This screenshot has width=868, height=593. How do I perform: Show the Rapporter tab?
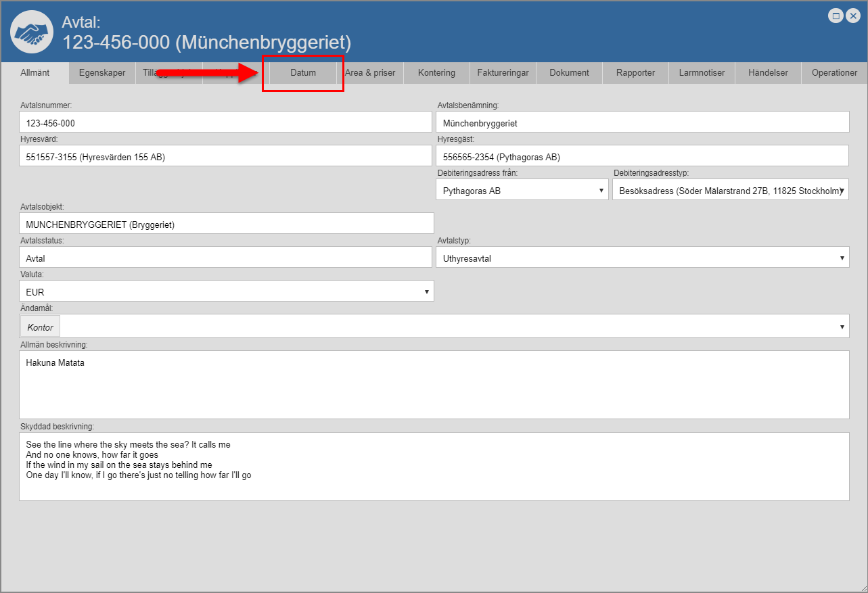pos(635,73)
